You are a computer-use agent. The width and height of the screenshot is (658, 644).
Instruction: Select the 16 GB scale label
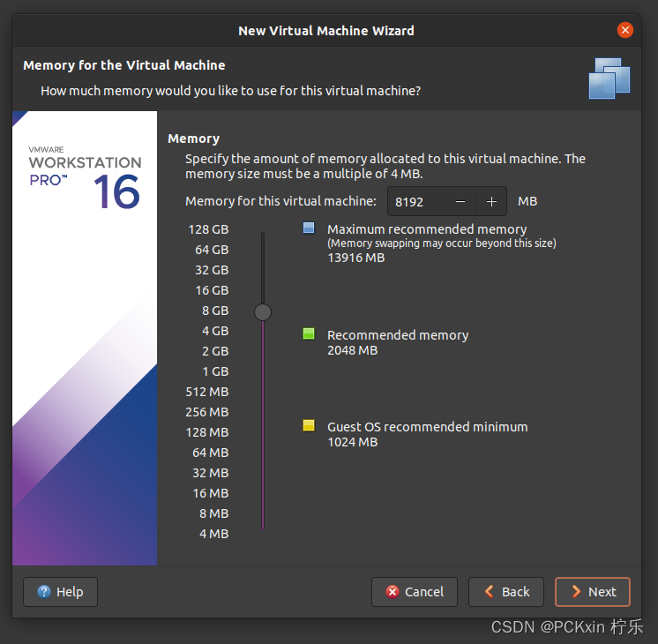212,290
